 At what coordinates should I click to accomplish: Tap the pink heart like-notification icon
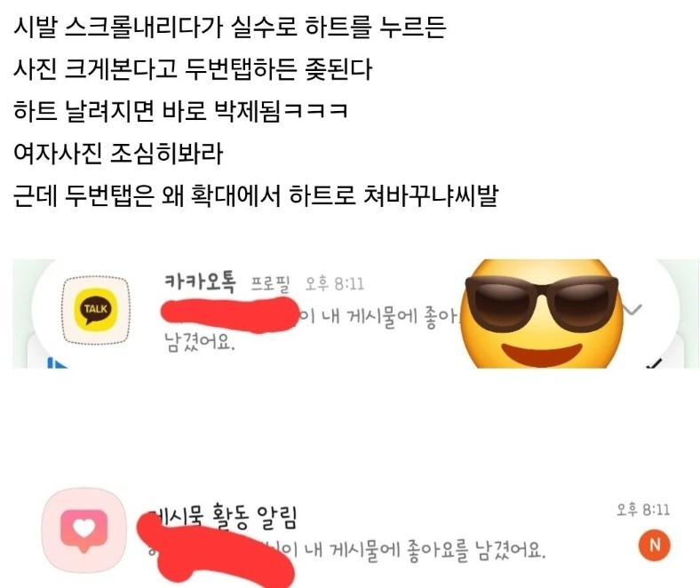(84, 530)
